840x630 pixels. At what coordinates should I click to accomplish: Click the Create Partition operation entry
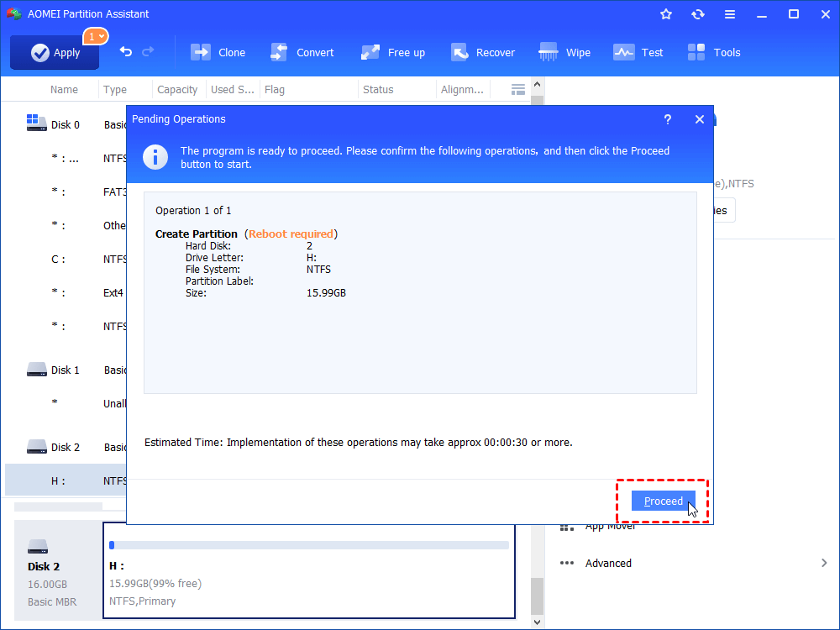pyautogui.click(x=196, y=234)
